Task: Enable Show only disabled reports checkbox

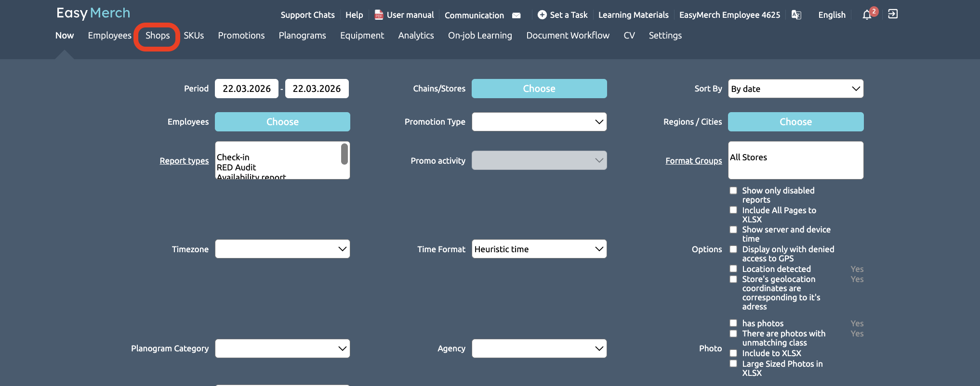Action: (x=733, y=191)
